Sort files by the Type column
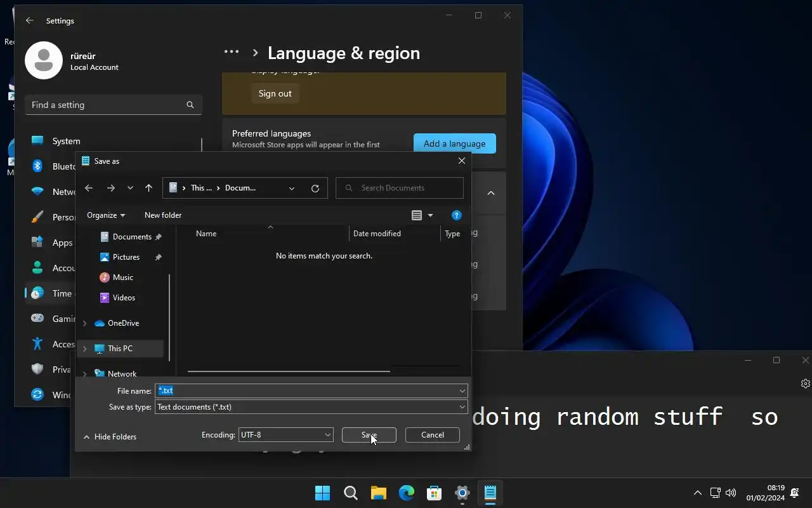The height and width of the screenshot is (508, 812). tap(452, 234)
